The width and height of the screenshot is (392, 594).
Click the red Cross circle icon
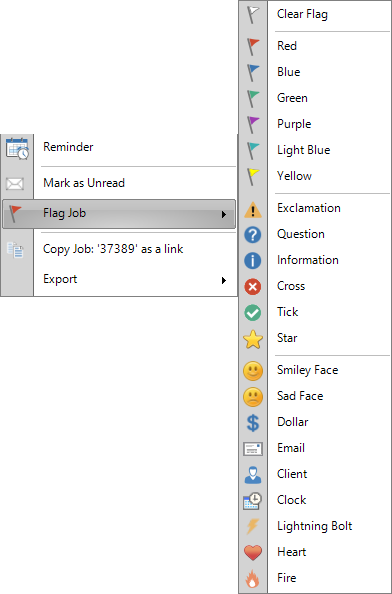253,287
